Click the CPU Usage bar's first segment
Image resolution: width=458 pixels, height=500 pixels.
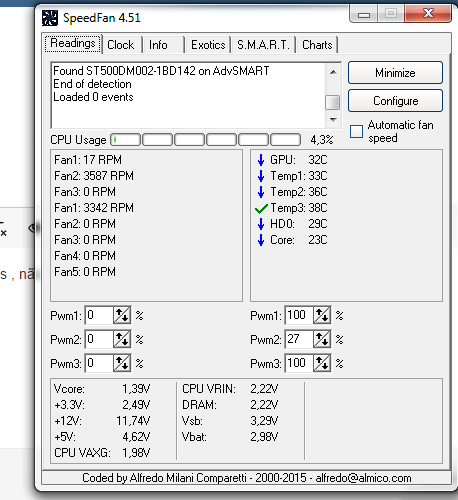pyautogui.click(x=126, y=140)
